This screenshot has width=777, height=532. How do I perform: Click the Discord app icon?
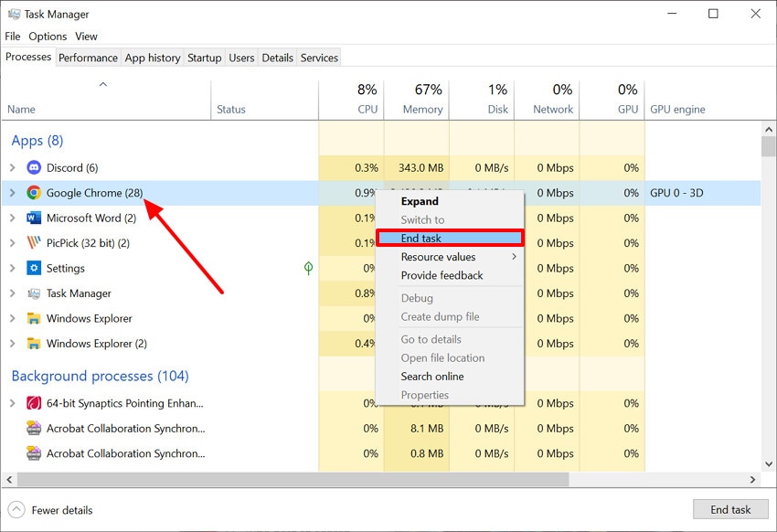(34, 167)
